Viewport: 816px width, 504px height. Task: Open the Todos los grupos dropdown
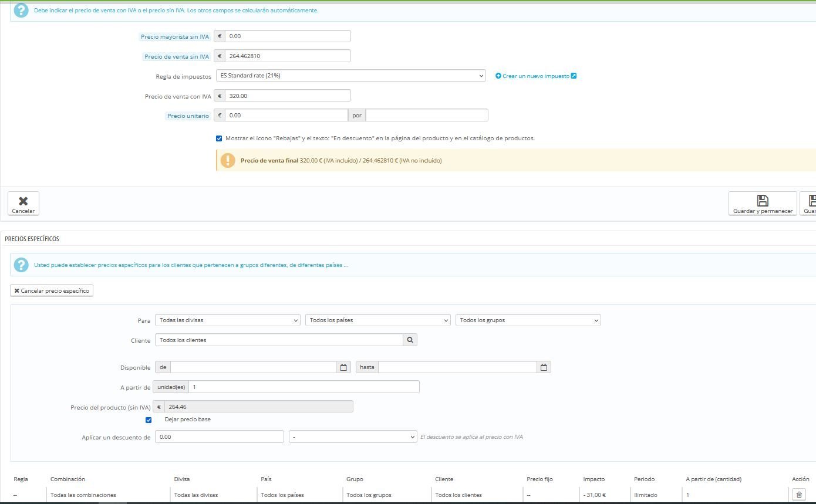coord(528,320)
